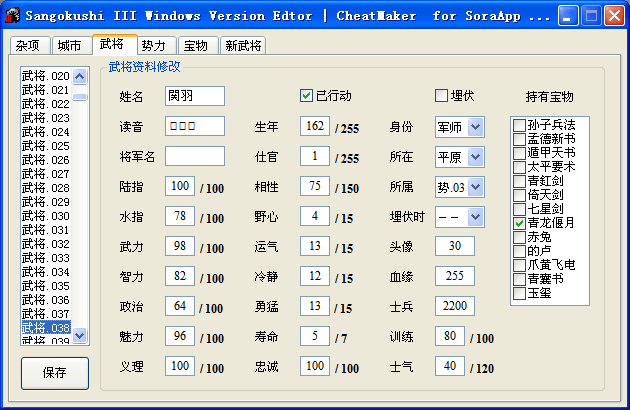Select 武将.030 in the officer list
630x410 pixels.
coord(46,216)
